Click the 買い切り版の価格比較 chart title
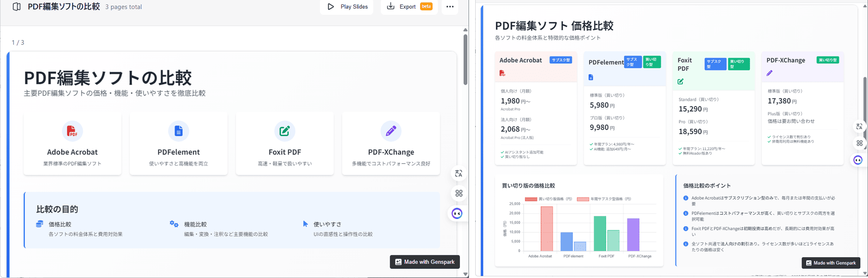Screen dimensions: 868x278 [x=528, y=185]
